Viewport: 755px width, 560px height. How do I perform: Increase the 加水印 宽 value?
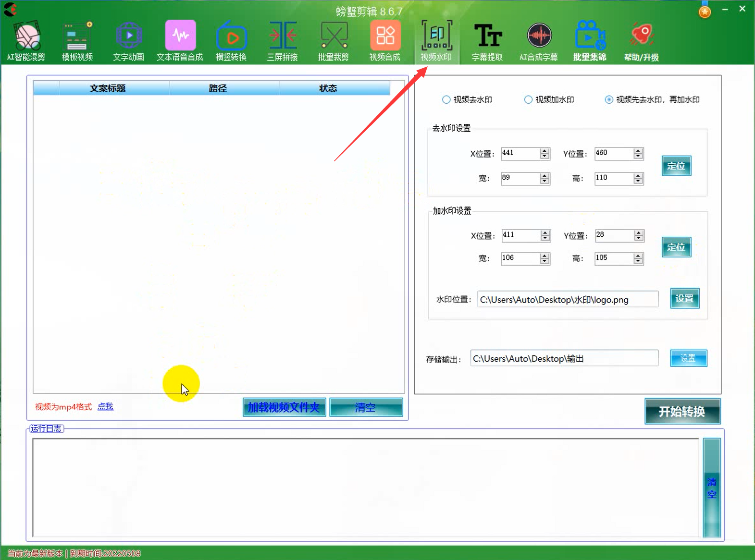click(x=545, y=256)
